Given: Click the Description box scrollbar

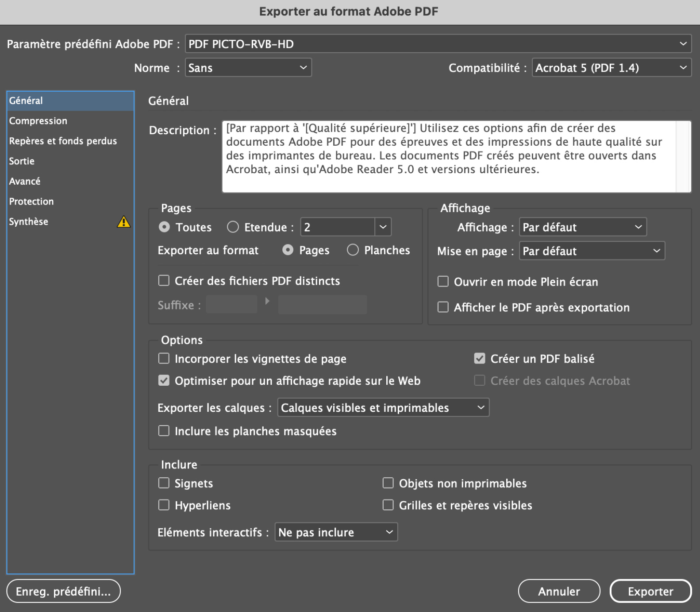Looking at the screenshot, I should [x=683, y=156].
